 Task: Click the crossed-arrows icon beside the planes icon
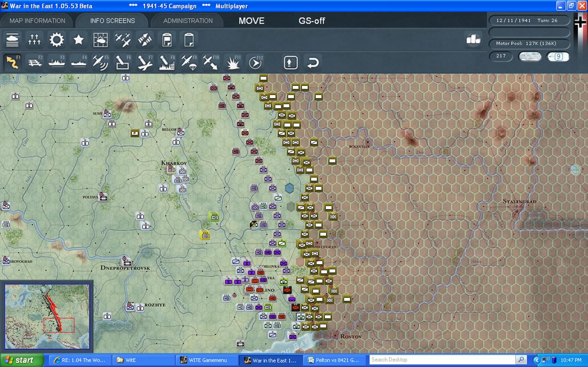[145, 40]
